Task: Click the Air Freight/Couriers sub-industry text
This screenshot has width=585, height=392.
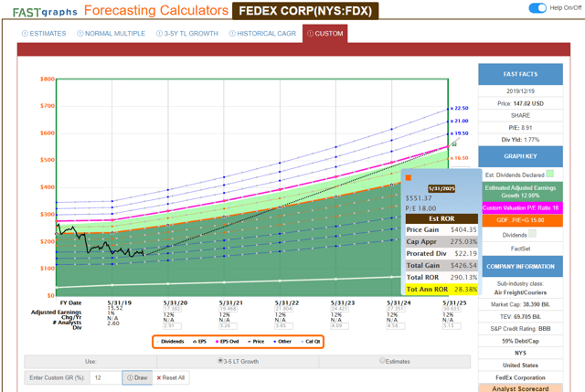Action: [520, 292]
